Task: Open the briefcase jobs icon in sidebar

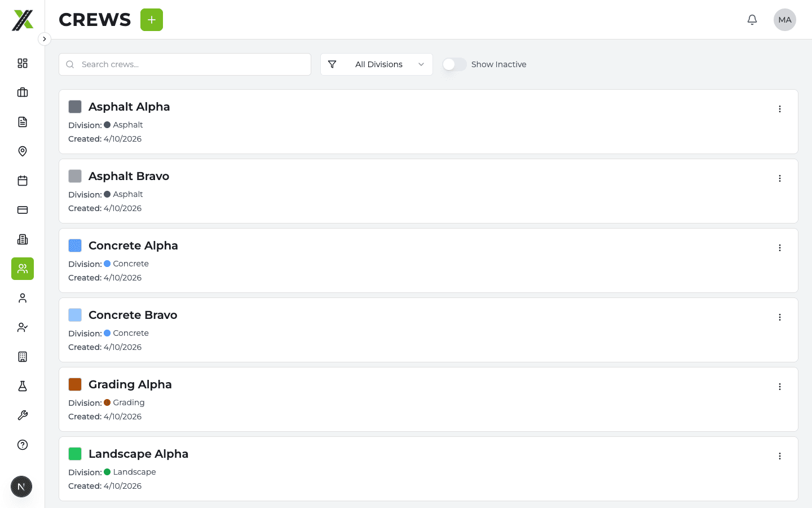Action: pyautogui.click(x=23, y=93)
